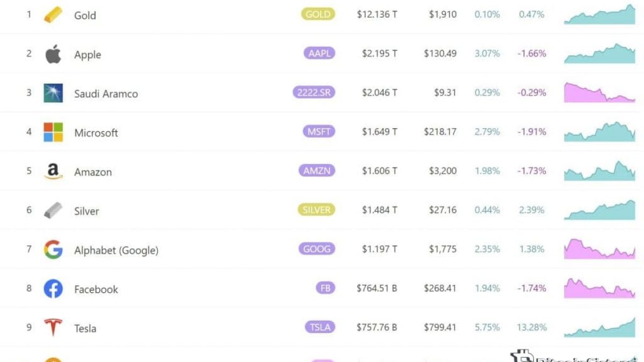Select the 2222.SR ticker badge
Image resolution: width=644 pixels, height=362 pixels.
point(314,92)
